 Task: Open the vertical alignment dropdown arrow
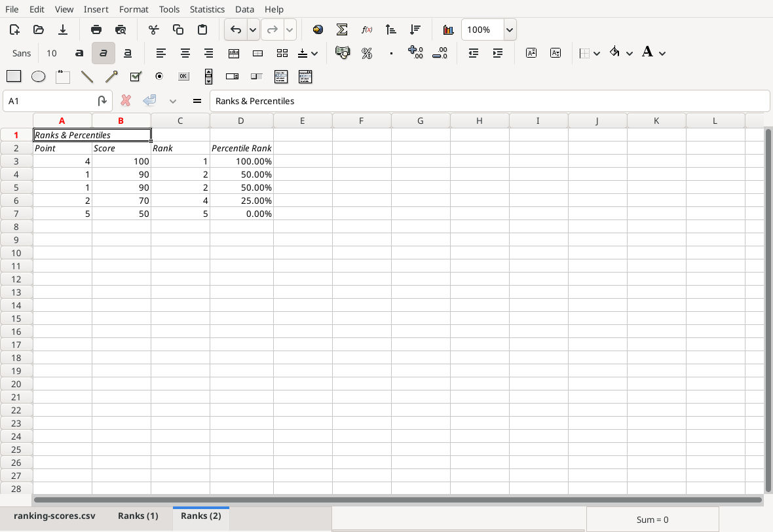click(314, 53)
